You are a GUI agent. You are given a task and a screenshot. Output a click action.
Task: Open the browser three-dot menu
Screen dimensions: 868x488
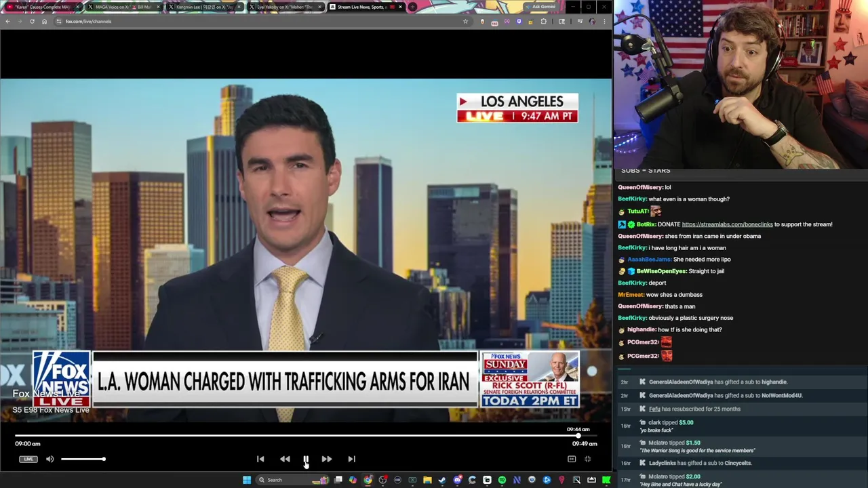[x=604, y=21]
